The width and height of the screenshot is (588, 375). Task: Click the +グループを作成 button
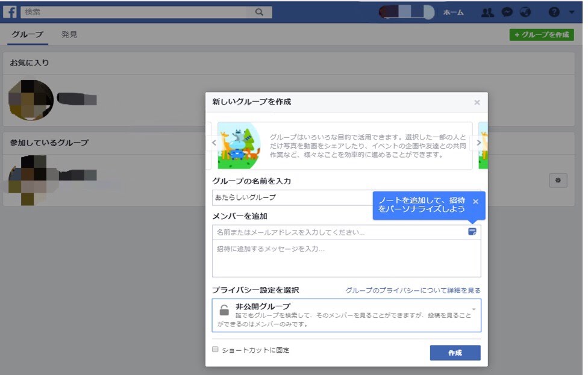coord(542,35)
